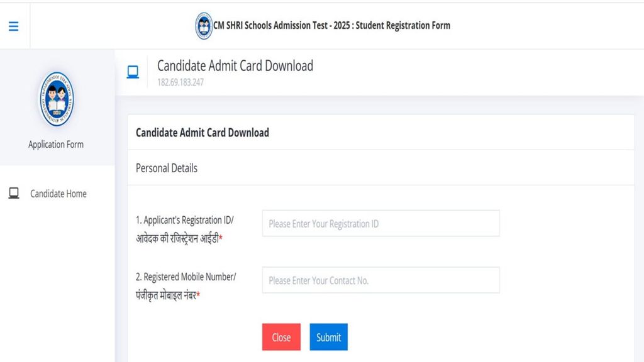Focus the Registration ID input field
Viewport: 644px width, 362px height.
380,223
